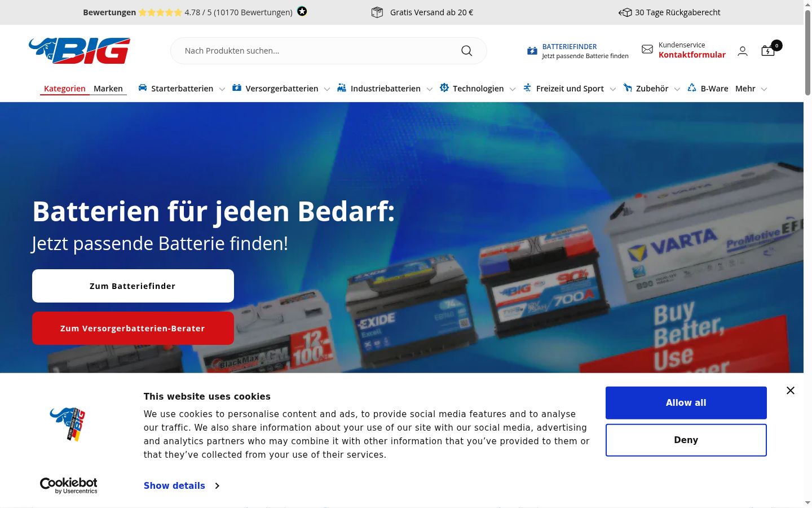
Task: Open the Kontaktformular link
Action: [692, 55]
